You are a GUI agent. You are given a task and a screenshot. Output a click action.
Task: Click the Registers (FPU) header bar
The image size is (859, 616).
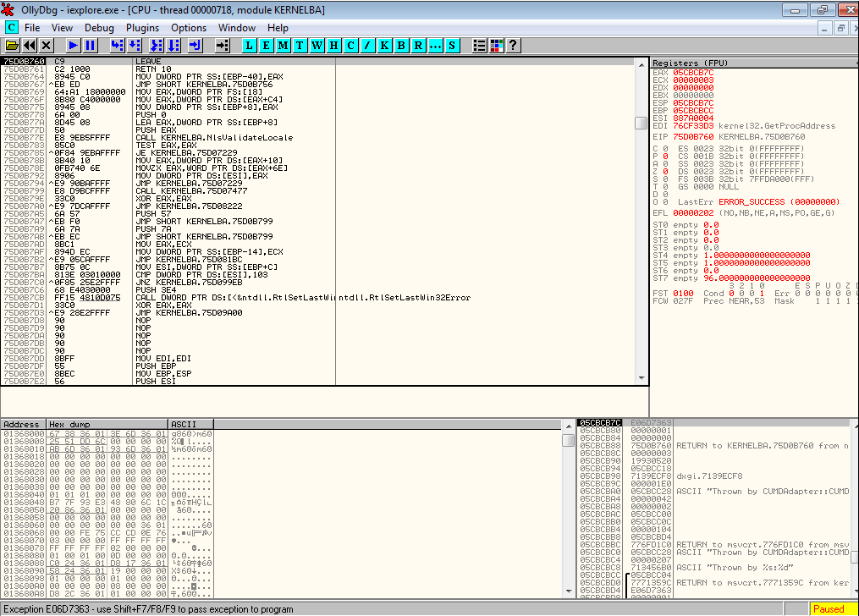coord(754,63)
